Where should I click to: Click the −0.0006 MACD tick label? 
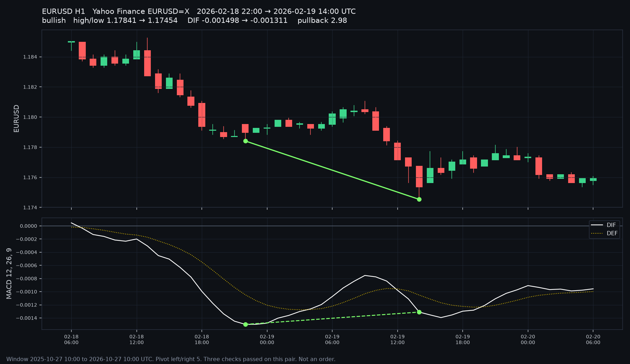(26, 266)
